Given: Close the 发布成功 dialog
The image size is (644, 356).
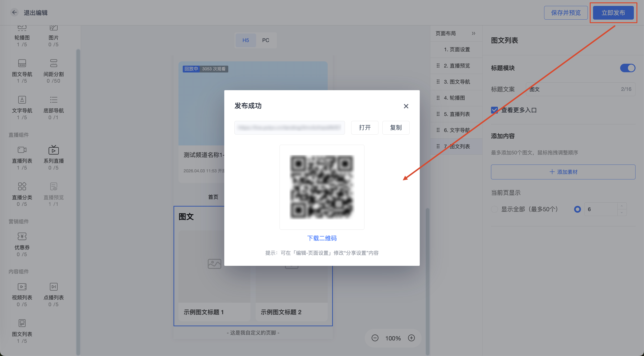Looking at the screenshot, I should click(406, 106).
